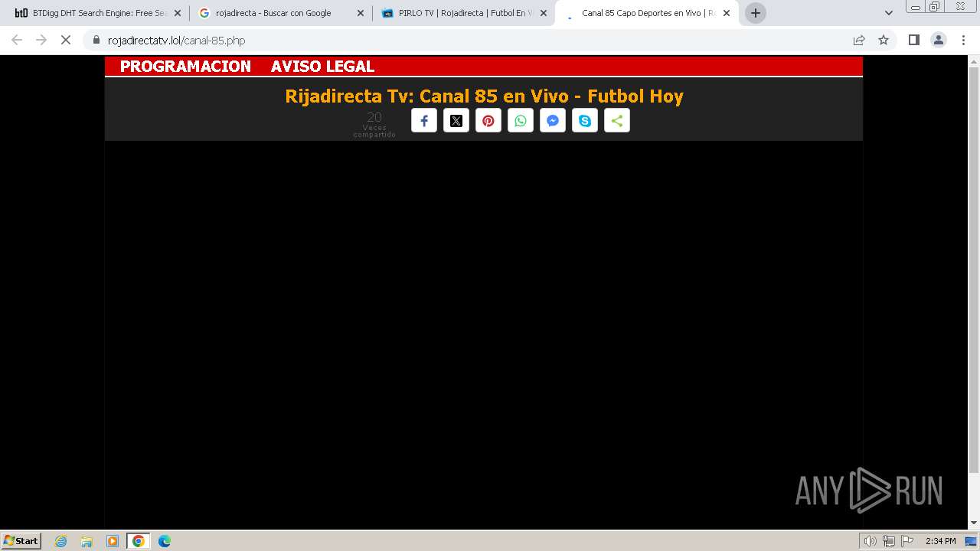Share this page from address bar

pyautogui.click(x=859, y=40)
